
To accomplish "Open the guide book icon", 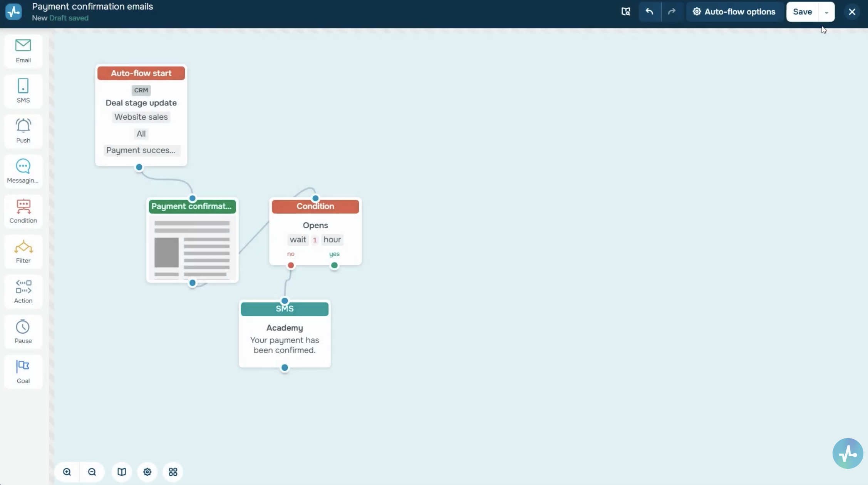I will [122, 472].
